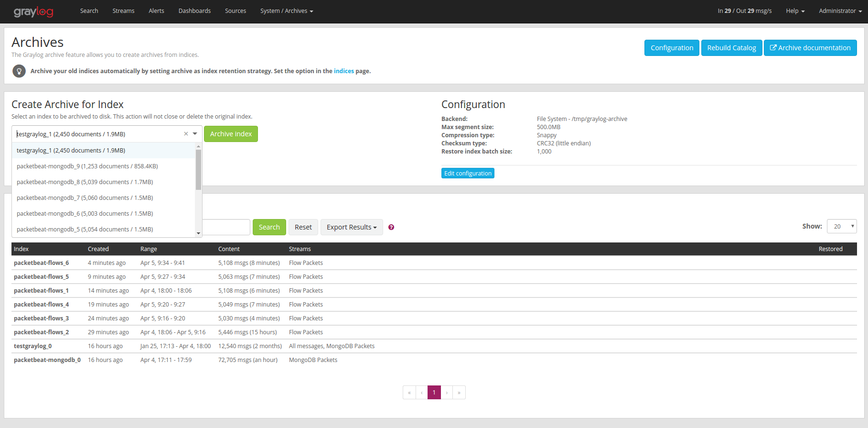Open the Export Results dropdown

point(352,227)
